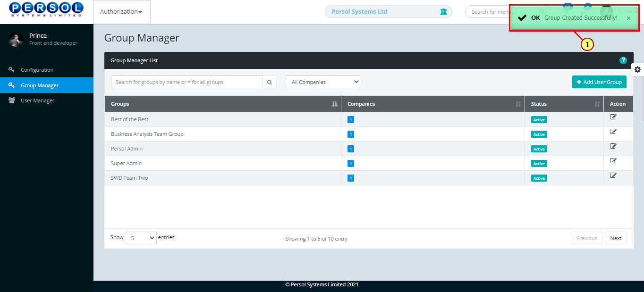
Task: Click the Showing 1 to 5 of 10 entry text
Action: (x=316, y=239)
